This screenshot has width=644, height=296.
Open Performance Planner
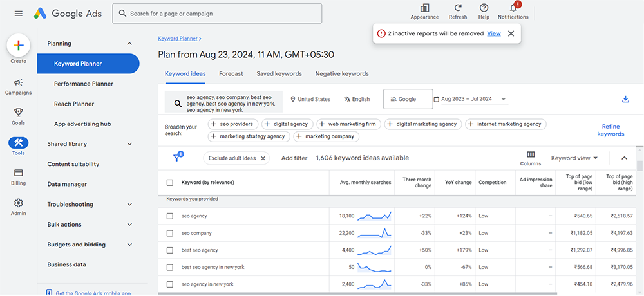84,84
